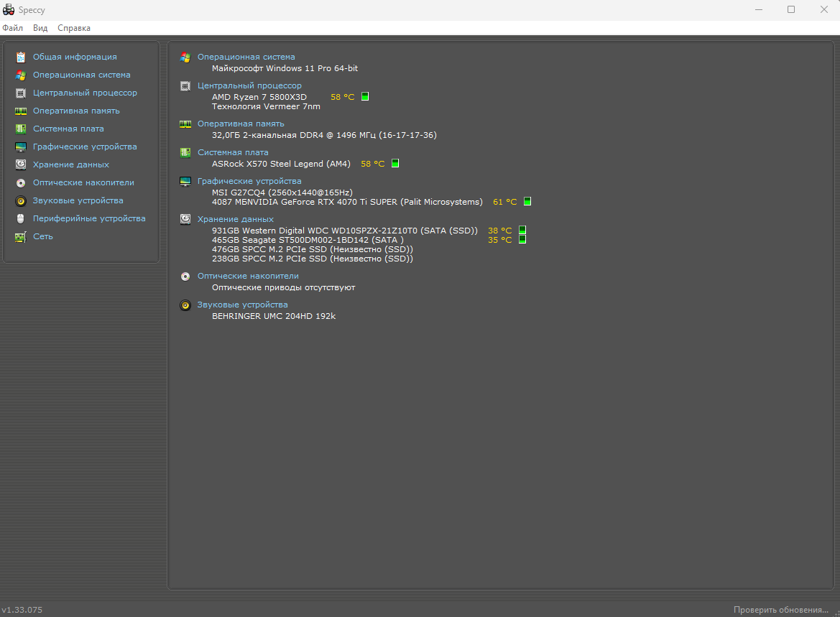Viewport: 840px width, 617px height.
Task: Click the BEHRINGER UMC 204HD 192k text
Action: coord(274,316)
